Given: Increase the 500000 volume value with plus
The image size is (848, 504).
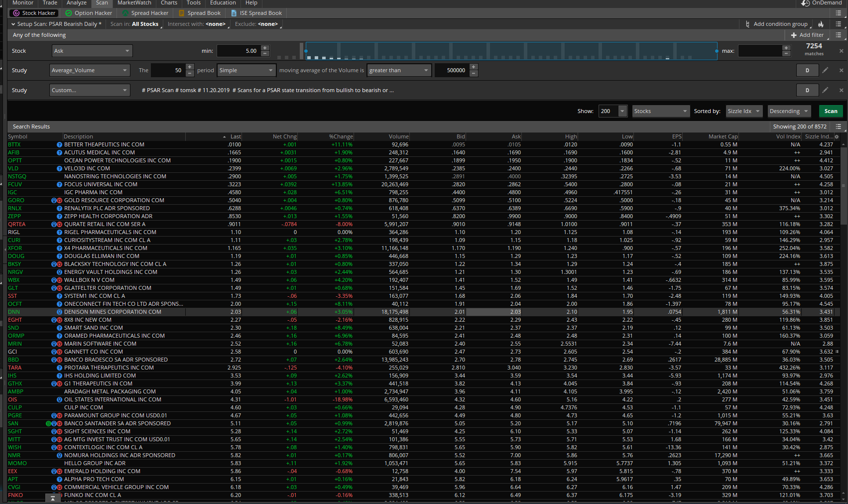Looking at the screenshot, I should tap(474, 67).
